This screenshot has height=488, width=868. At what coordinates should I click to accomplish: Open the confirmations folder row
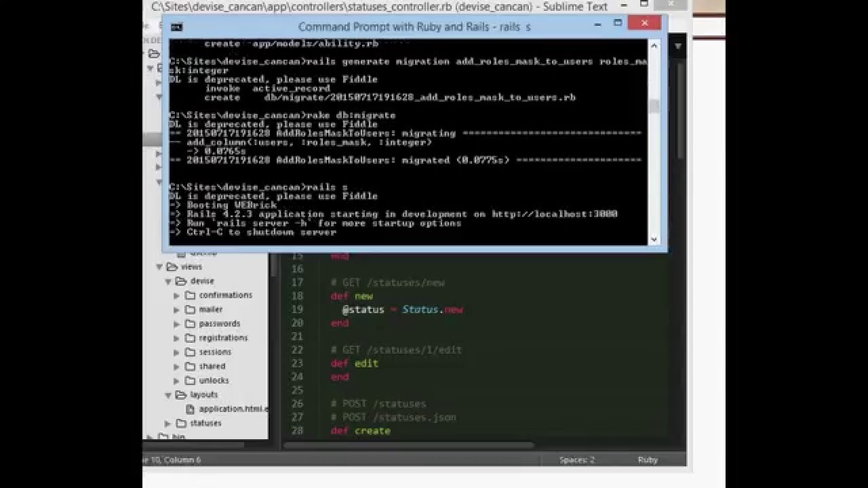(x=206, y=296)
